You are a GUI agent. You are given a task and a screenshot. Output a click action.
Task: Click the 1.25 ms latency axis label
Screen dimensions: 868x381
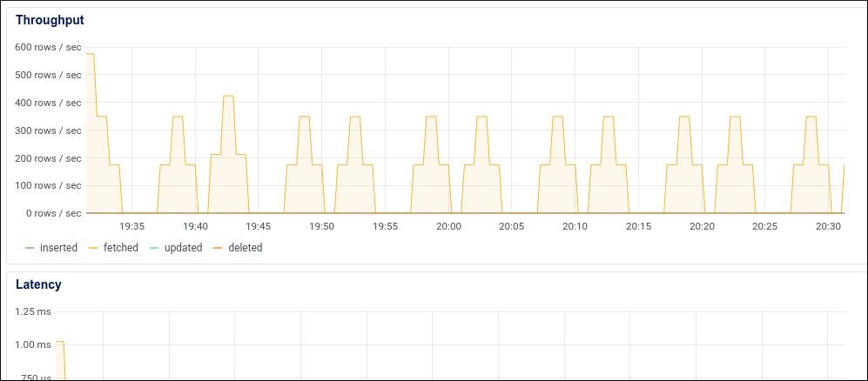(33, 312)
